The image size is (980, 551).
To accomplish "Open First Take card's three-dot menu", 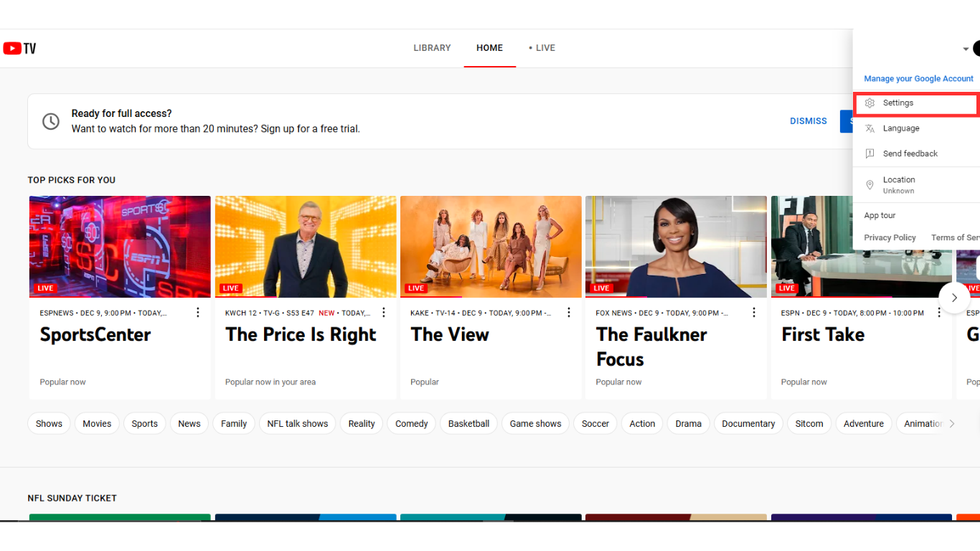I will (x=939, y=313).
